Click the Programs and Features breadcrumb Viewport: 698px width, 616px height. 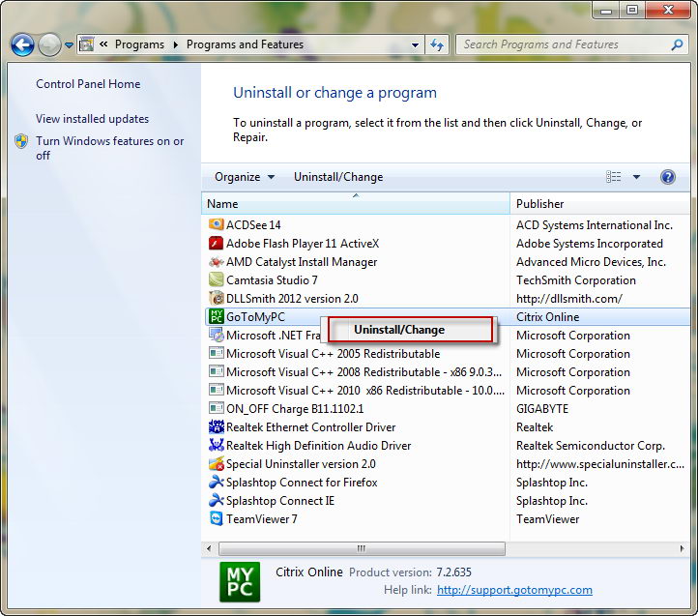click(245, 44)
